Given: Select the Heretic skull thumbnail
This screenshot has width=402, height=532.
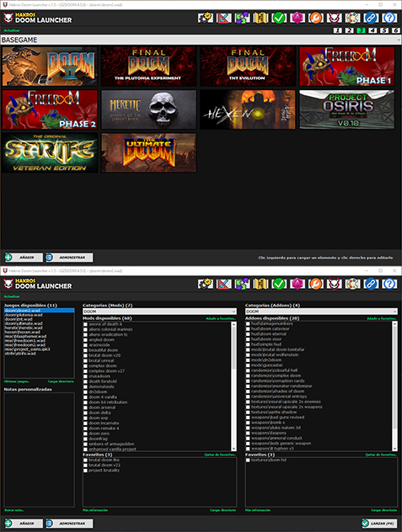Looking at the screenshot, I should click(149, 109).
